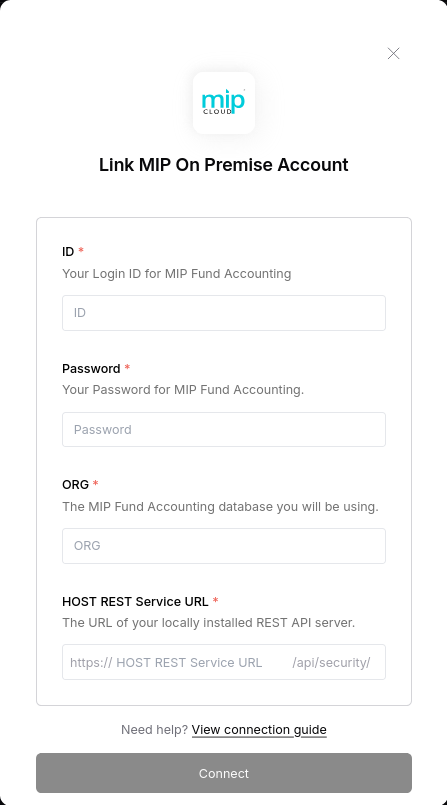447x805 pixels.
Task: Click the /api/security/ suffix text
Action: click(332, 662)
